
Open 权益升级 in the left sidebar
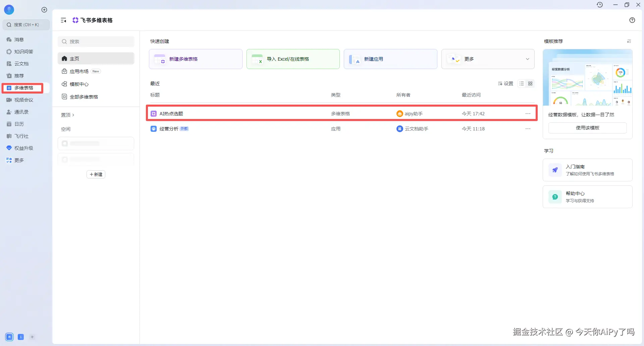[23, 148]
